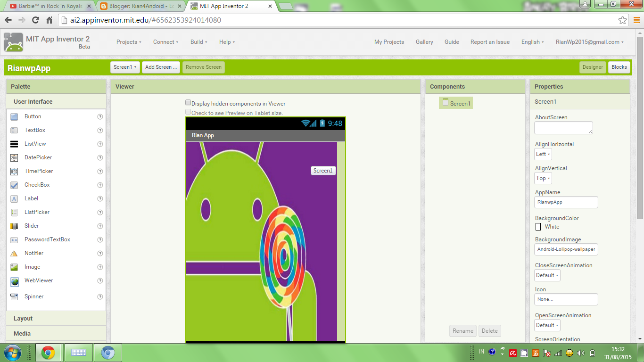Open help for Spinner component

coord(100,297)
